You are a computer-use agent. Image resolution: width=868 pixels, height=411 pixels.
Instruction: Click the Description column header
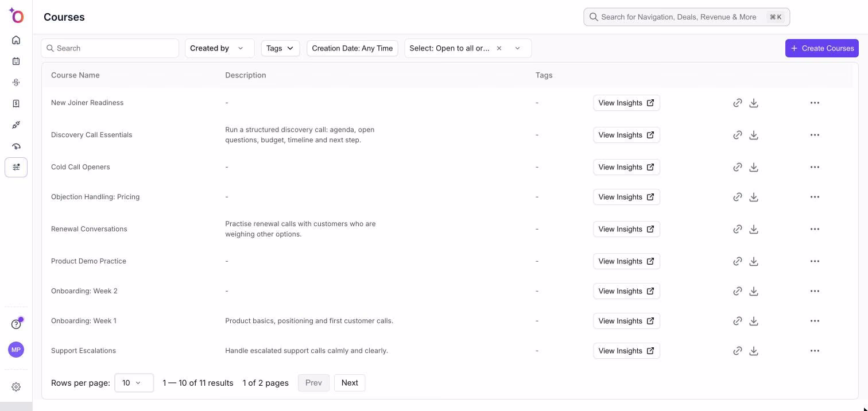point(246,75)
